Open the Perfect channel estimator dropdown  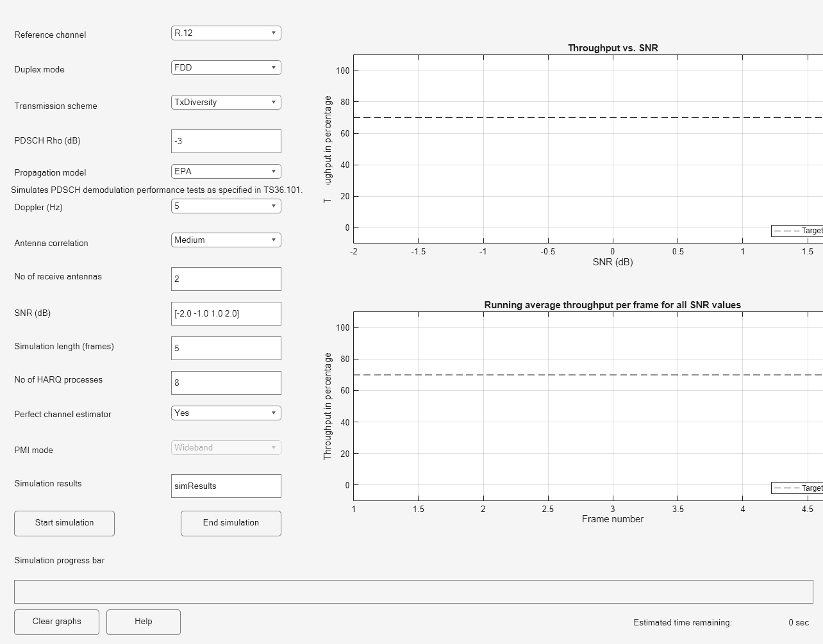click(226, 413)
